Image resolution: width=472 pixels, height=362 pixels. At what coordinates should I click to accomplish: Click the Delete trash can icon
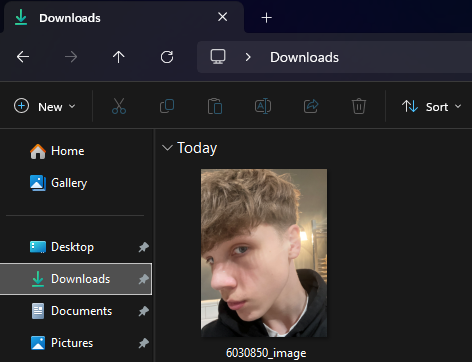359,106
